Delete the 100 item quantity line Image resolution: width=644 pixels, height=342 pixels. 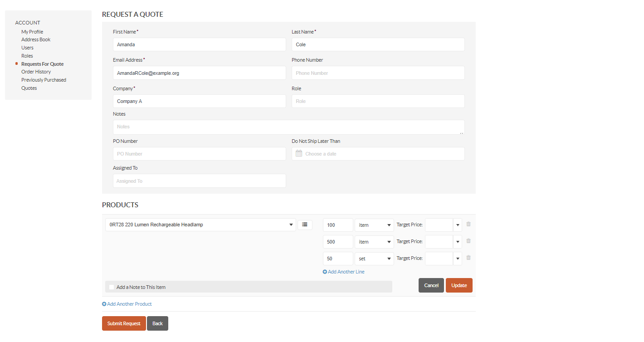[468, 224]
